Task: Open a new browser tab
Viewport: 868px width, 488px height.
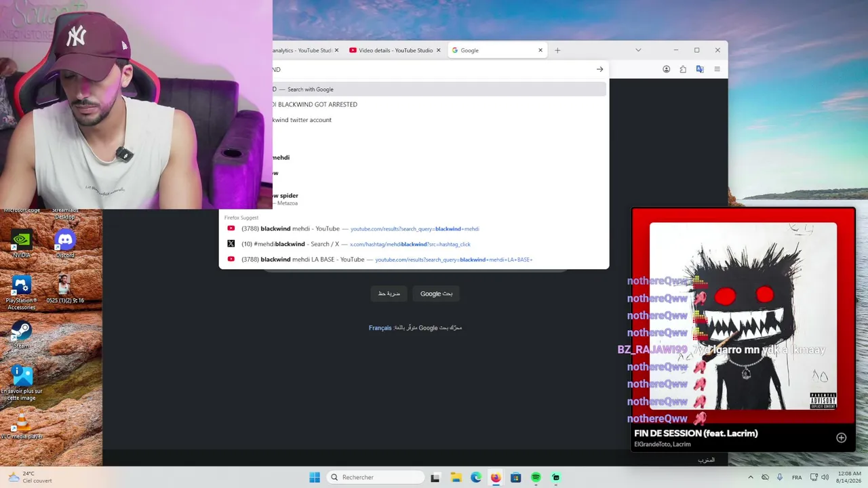Action: pos(557,50)
